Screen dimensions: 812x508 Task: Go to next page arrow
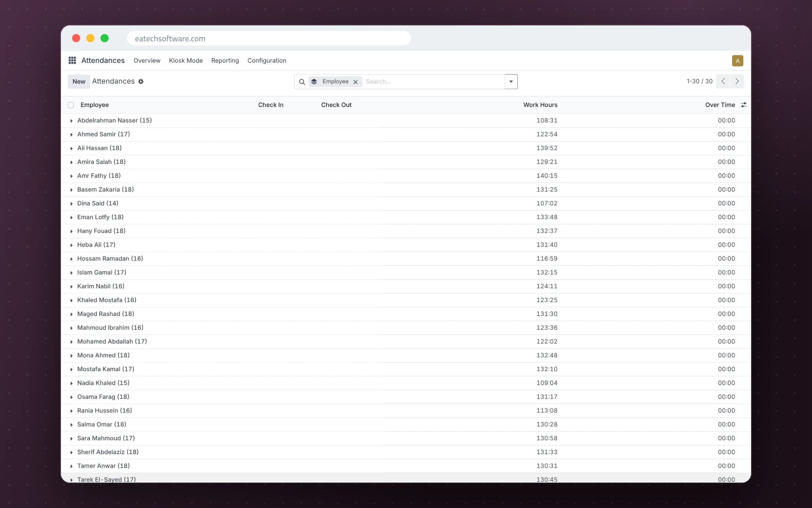[x=737, y=81]
